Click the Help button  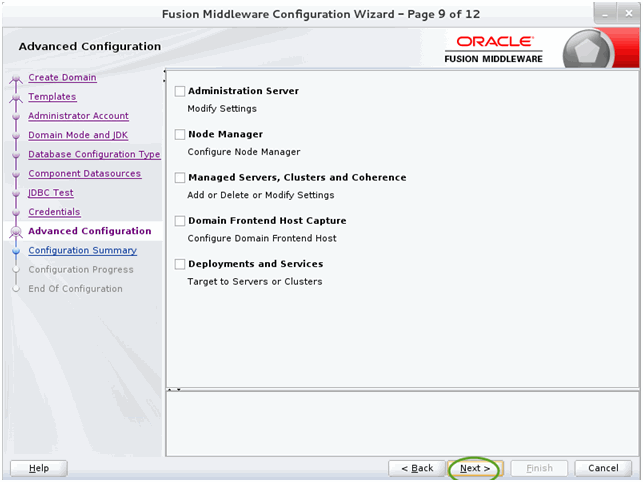[39, 468]
